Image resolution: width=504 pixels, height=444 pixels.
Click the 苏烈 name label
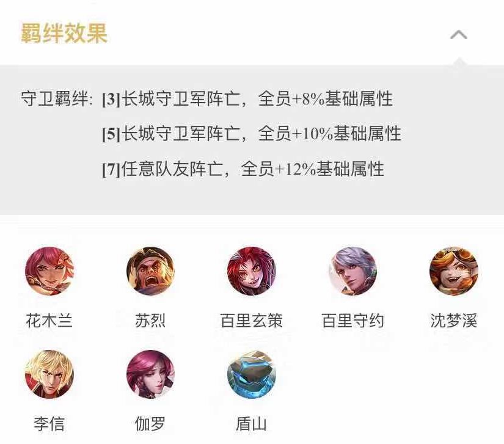(x=150, y=321)
